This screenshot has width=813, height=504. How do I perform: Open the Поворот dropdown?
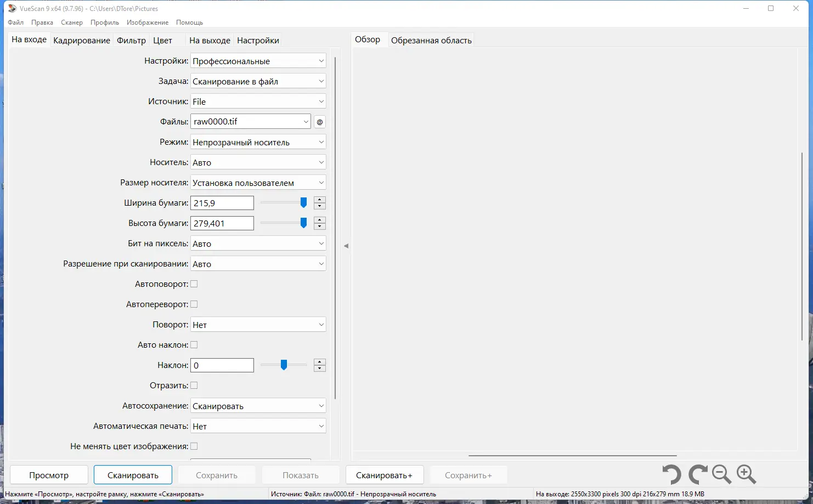pos(258,325)
